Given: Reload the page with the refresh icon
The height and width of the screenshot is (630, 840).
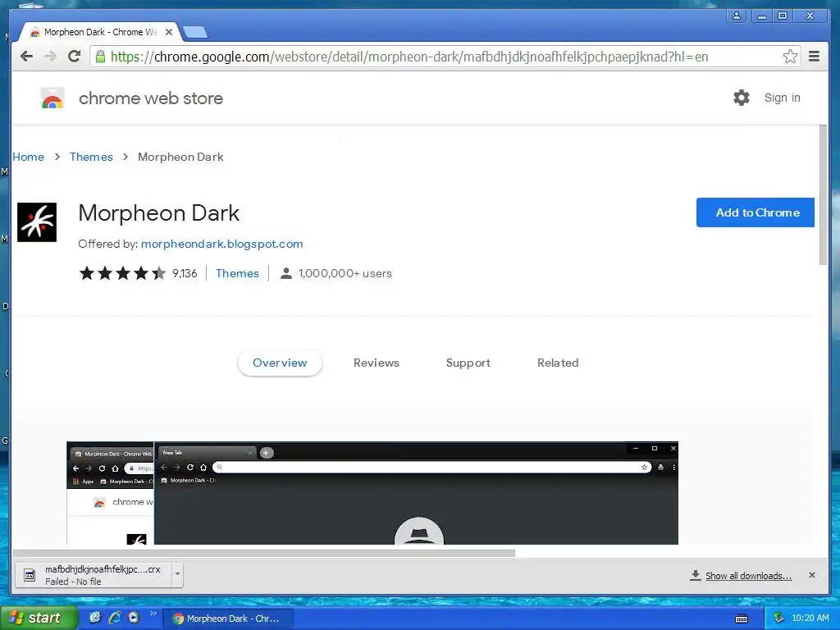Looking at the screenshot, I should click(x=75, y=57).
